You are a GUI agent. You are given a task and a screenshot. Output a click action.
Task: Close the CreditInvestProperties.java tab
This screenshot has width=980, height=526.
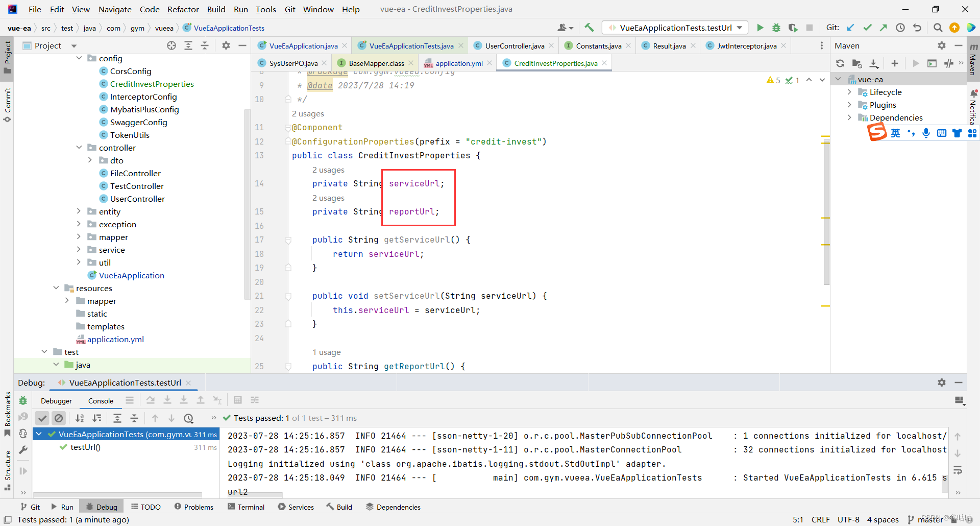(x=604, y=63)
